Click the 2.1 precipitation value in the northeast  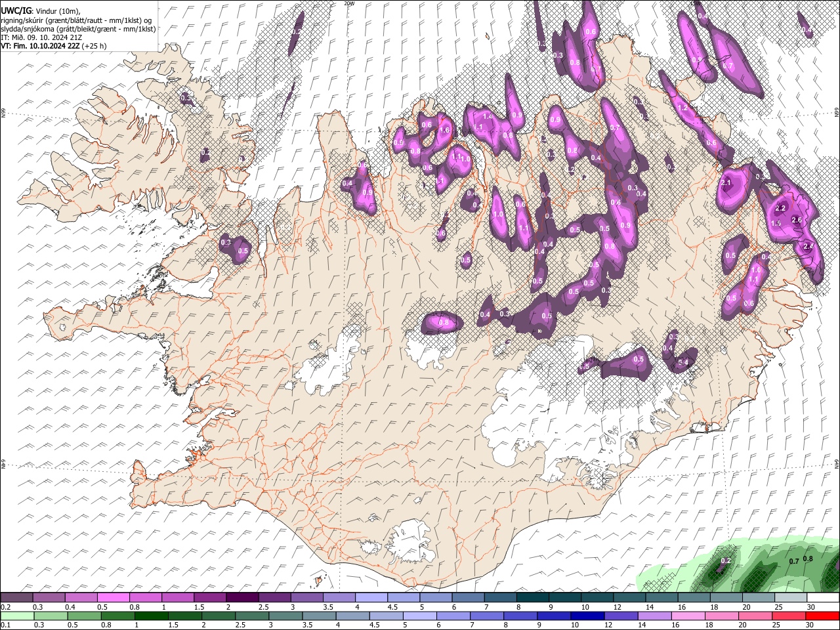[726, 183]
